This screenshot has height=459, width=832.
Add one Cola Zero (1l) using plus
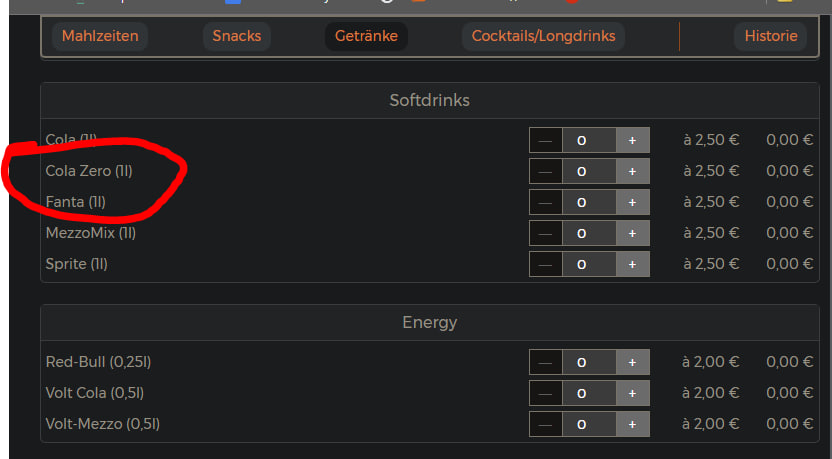click(632, 171)
